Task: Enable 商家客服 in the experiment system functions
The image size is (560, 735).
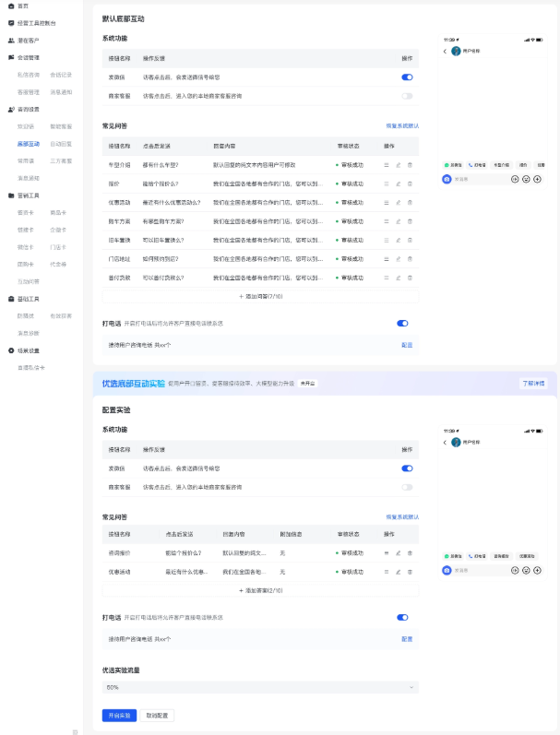Action: point(407,487)
